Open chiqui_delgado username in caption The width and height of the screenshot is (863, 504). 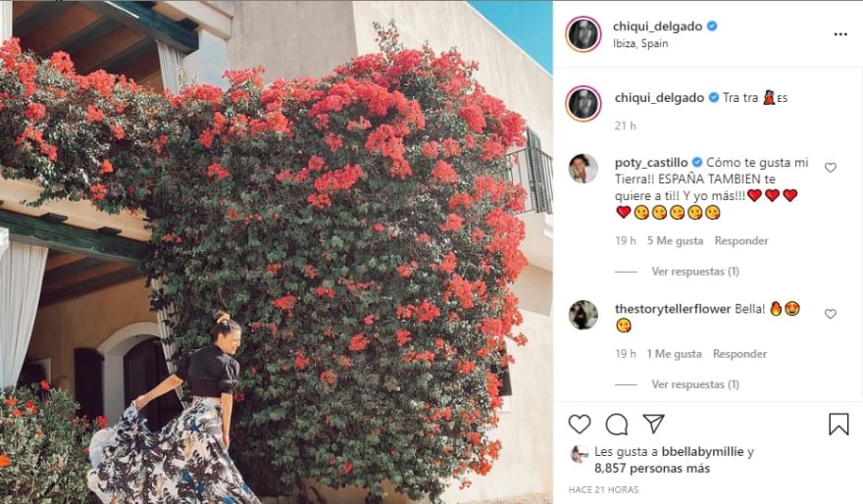pos(659,97)
